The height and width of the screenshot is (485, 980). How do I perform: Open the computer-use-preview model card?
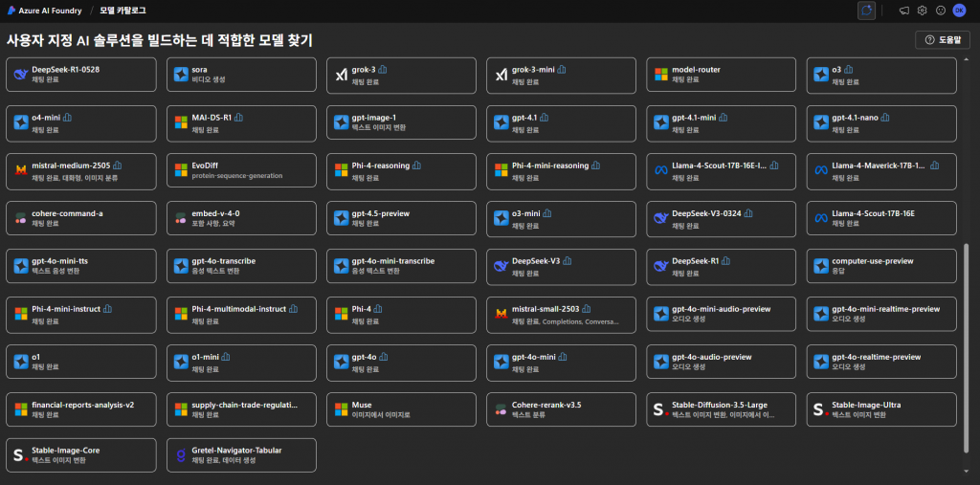pyautogui.click(x=880, y=266)
